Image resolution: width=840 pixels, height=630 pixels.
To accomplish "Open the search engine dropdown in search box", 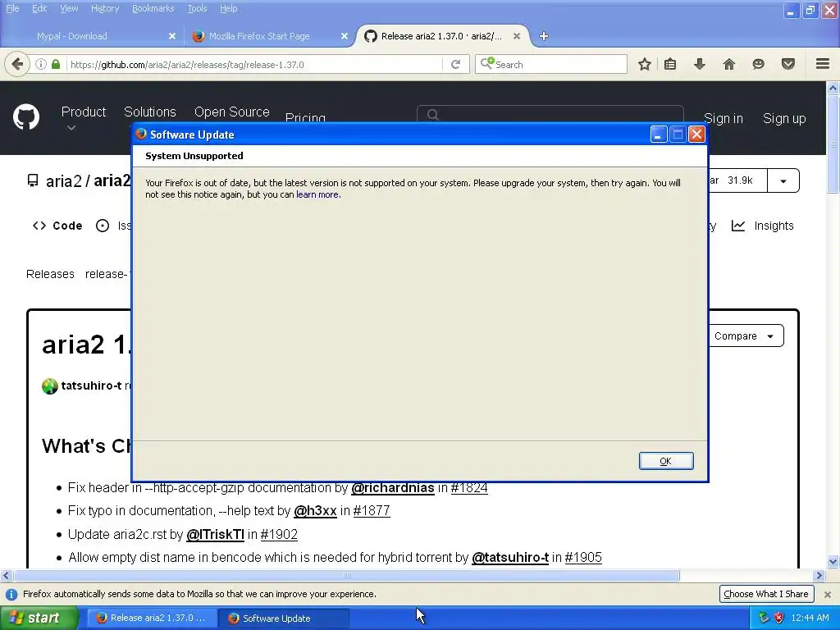I will click(487, 63).
